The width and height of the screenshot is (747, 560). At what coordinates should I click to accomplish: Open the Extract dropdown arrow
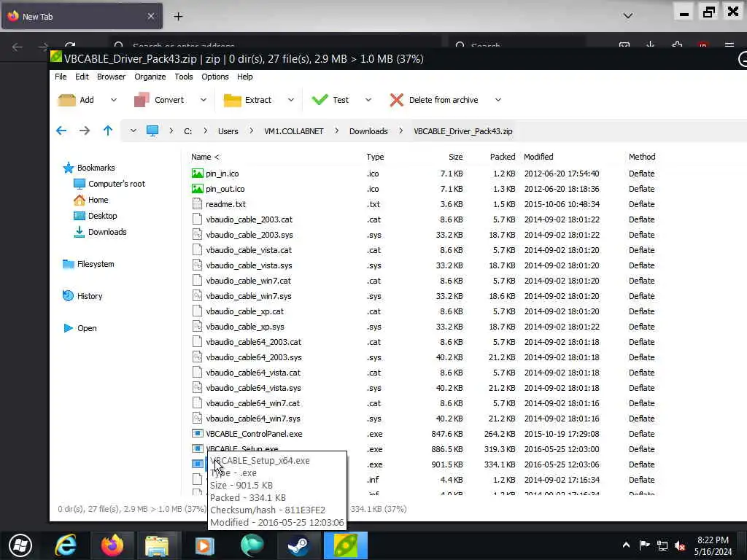pos(291,100)
